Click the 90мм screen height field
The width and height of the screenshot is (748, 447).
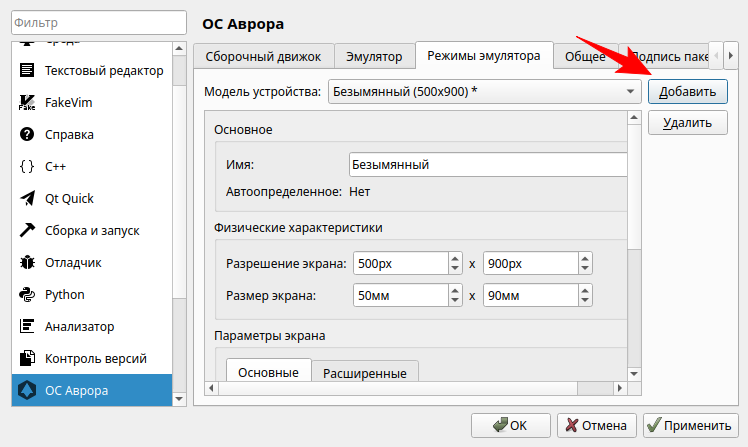click(530, 295)
